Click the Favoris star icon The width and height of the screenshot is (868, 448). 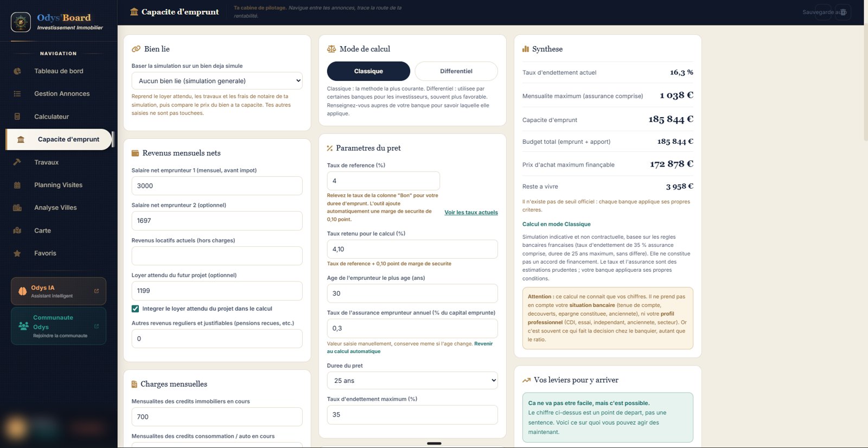pos(17,253)
